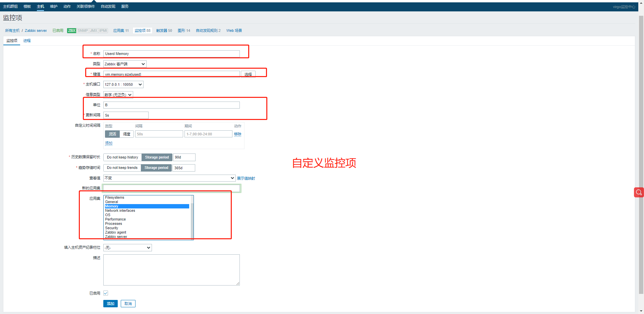The width and height of the screenshot is (644, 314).
Task: Click the 取消 cancel button
Action: (x=128, y=304)
